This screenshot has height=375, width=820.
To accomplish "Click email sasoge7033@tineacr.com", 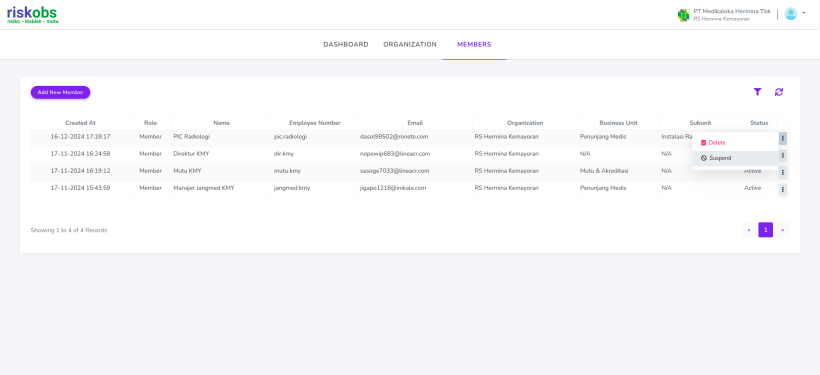I will coord(394,171).
